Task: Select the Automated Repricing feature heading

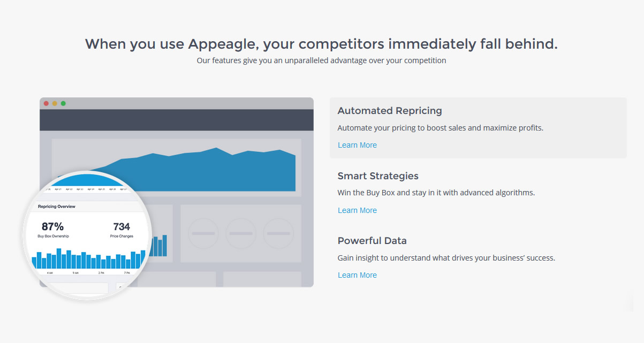Action: (390, 111)
